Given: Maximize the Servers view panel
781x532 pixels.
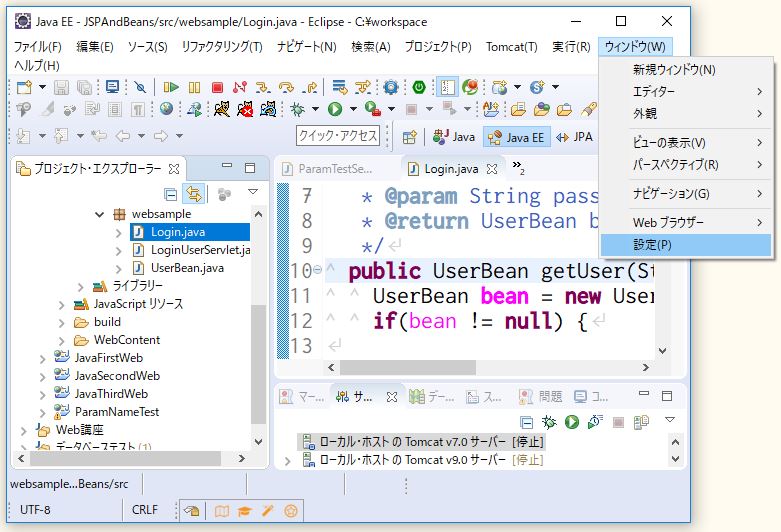Looking at the screenshot, I should click(667, 396).
